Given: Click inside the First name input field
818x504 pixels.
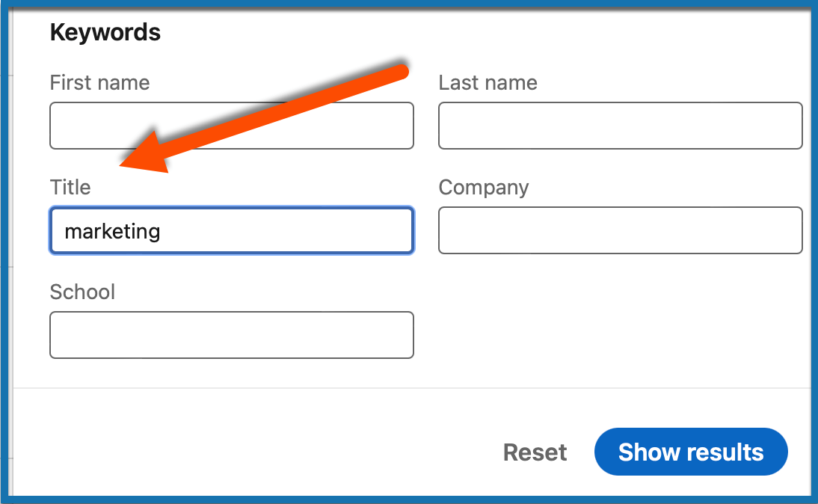Looking at the screenshot, I should coord(231,126).
